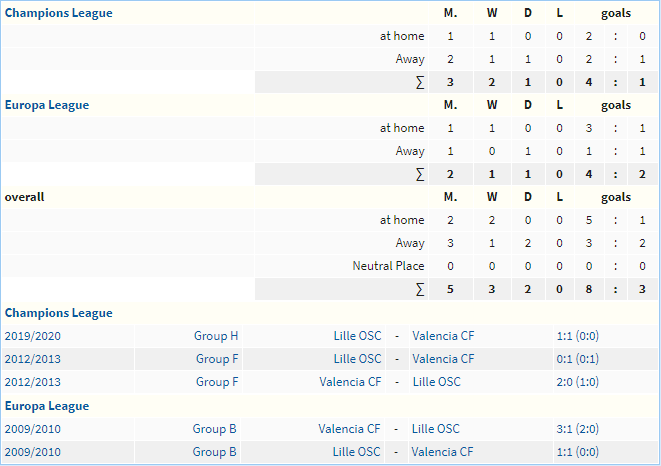The image size is (661, 466).
Task: Click Valencia CF in 2019/2020 match
Action: [443, 336]
